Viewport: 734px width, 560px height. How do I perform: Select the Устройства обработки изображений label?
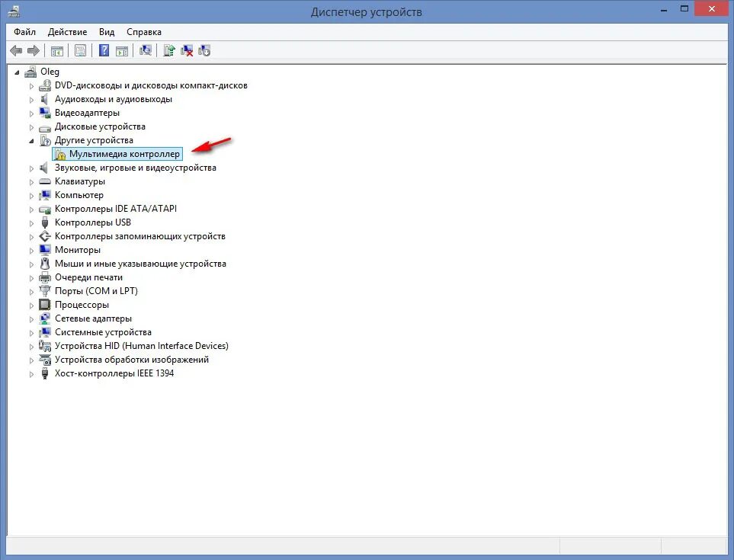point(132,360)
